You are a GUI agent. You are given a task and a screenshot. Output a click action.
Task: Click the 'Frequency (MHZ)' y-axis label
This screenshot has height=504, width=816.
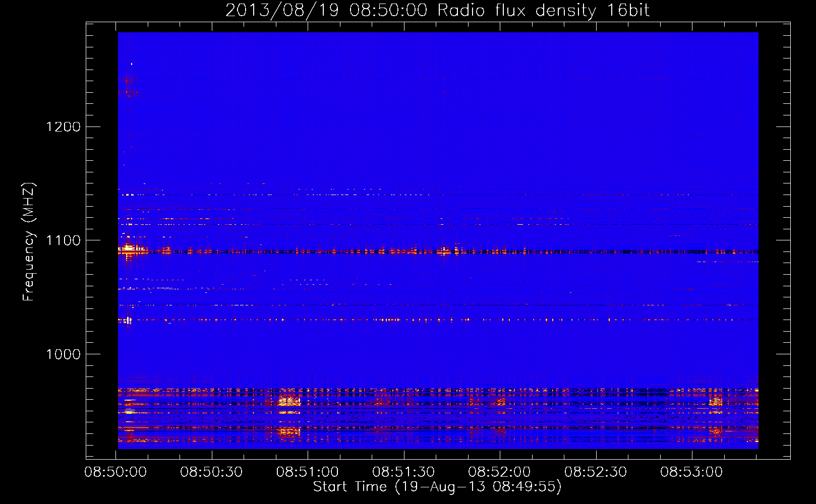coord(29,242)
